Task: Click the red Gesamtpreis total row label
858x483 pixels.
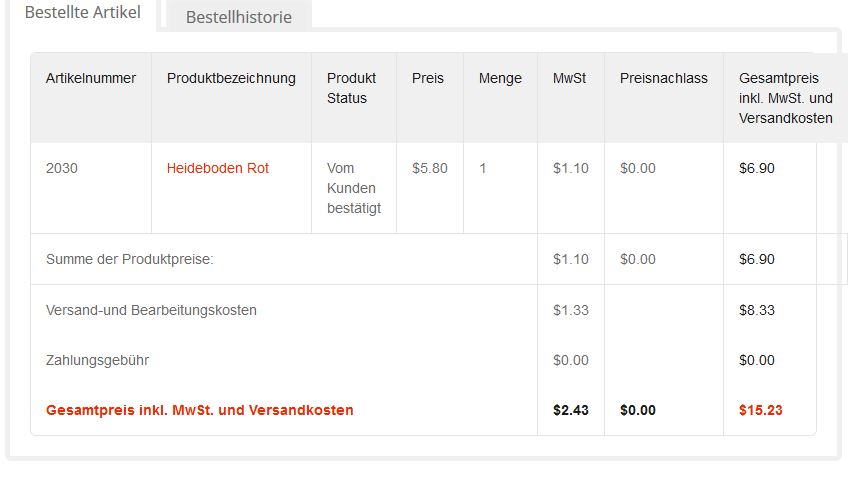Action: point(199,410)
